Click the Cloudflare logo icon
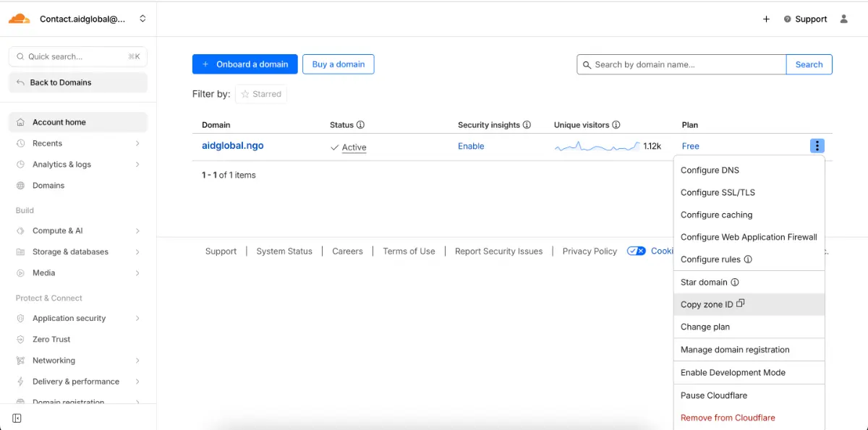Screen dimensions: 868x430 [20, 19]
